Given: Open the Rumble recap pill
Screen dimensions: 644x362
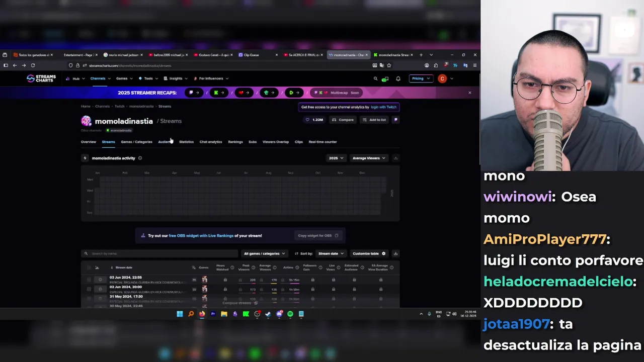Looking at the screenshot, I should (294, 93).
